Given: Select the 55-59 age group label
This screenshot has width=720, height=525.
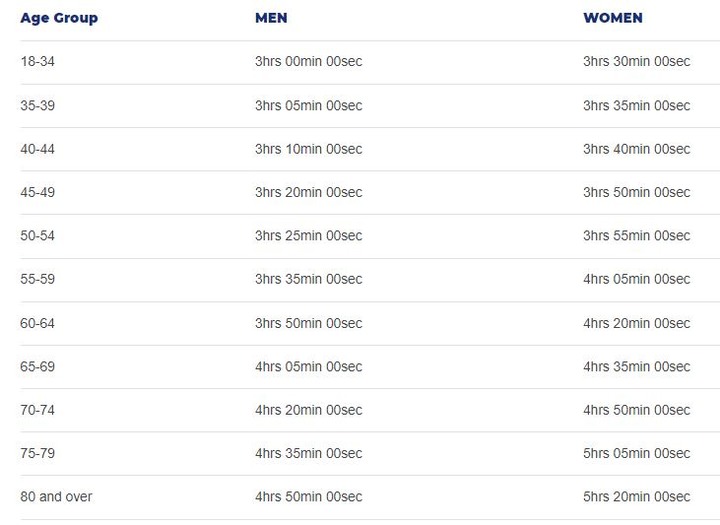Looking at the screenshot, I should point(37,279).
